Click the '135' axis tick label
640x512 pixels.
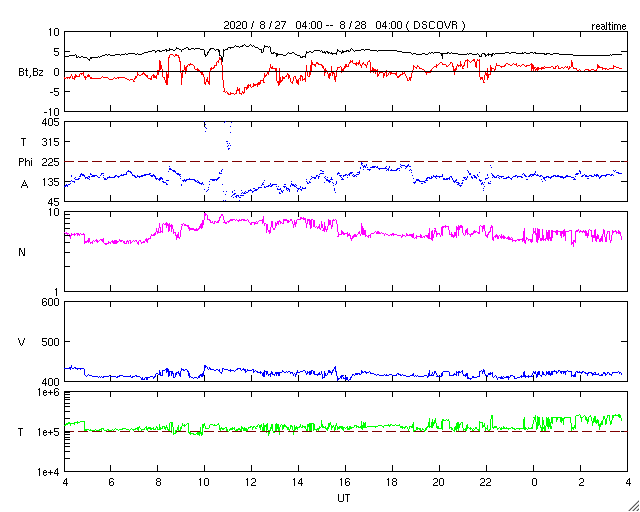[51, 182]
